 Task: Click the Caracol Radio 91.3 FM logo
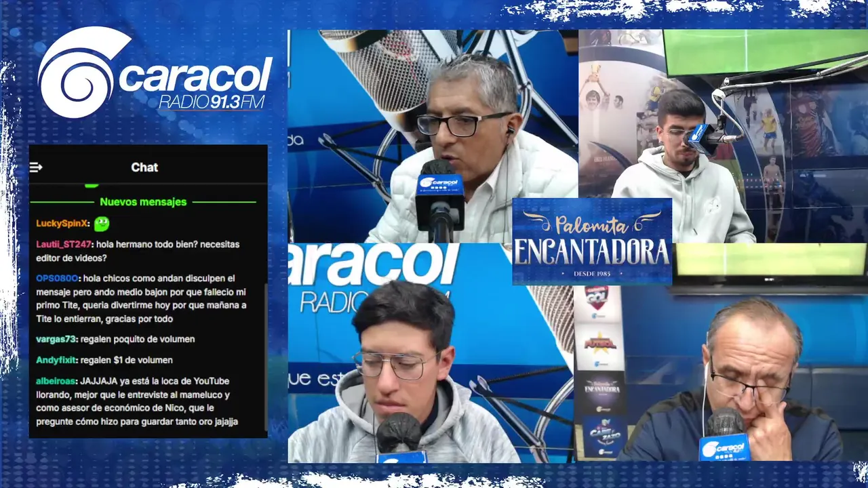tap(155, 73)
